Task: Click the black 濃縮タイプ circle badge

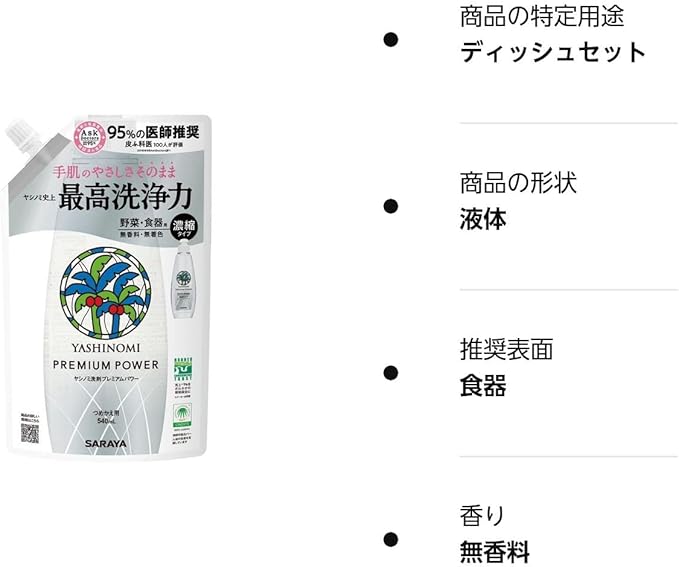Action: 184,228
